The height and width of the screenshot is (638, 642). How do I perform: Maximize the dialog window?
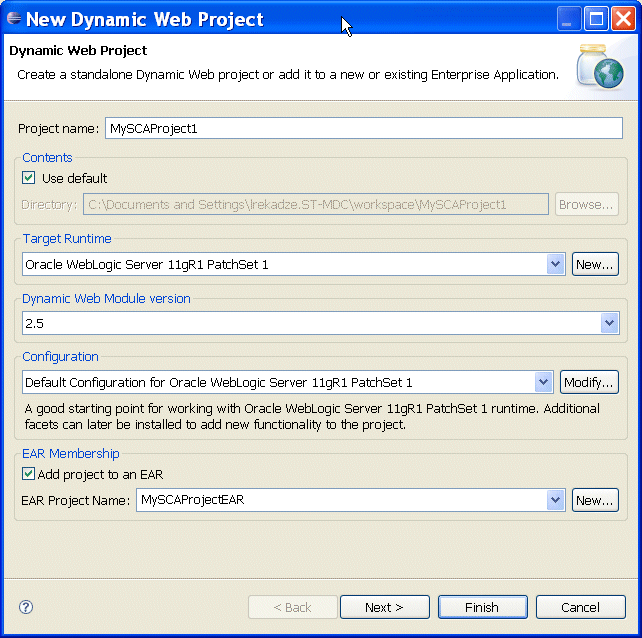pyautogui.click(x=596, y=18)
